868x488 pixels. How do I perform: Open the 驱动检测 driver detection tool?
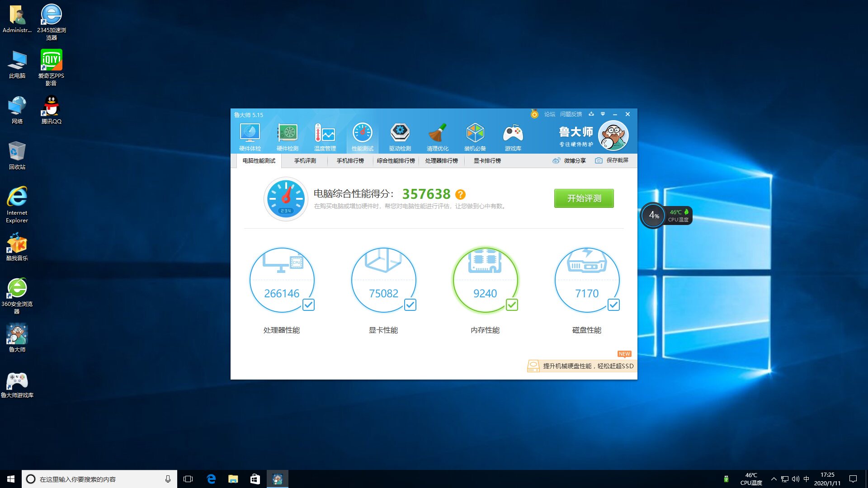(400, 137)
